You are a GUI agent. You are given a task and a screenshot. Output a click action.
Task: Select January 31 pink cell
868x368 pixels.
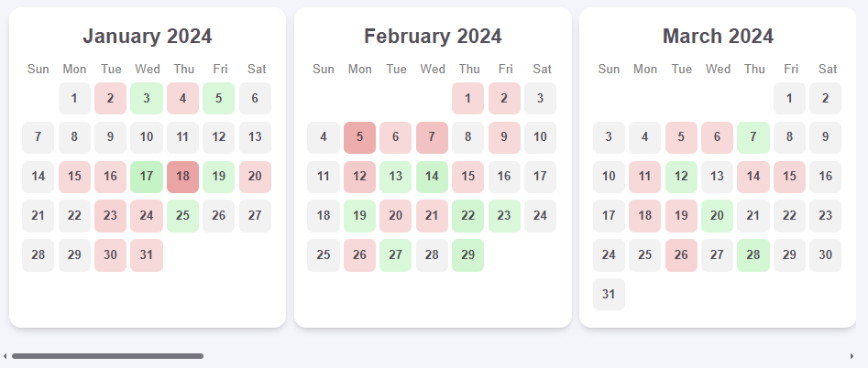click(147, 254)
